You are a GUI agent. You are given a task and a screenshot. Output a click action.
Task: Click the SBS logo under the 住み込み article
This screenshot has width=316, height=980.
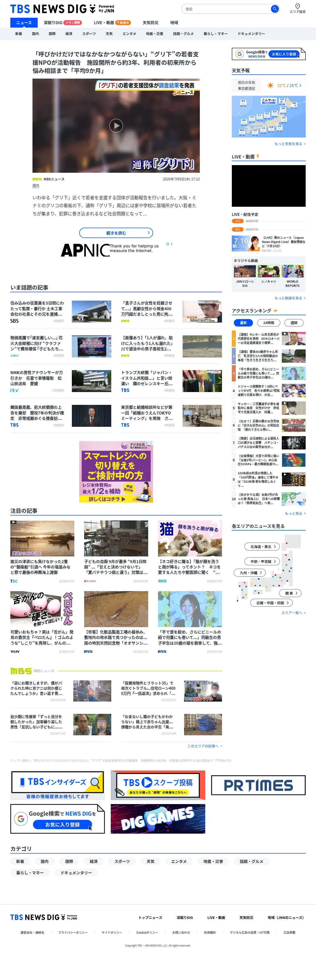[x=15, y=321]
